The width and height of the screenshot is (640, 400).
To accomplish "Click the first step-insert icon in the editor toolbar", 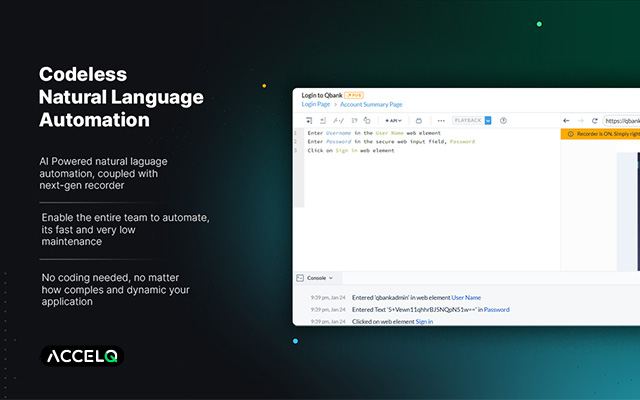I will (311, 120).
